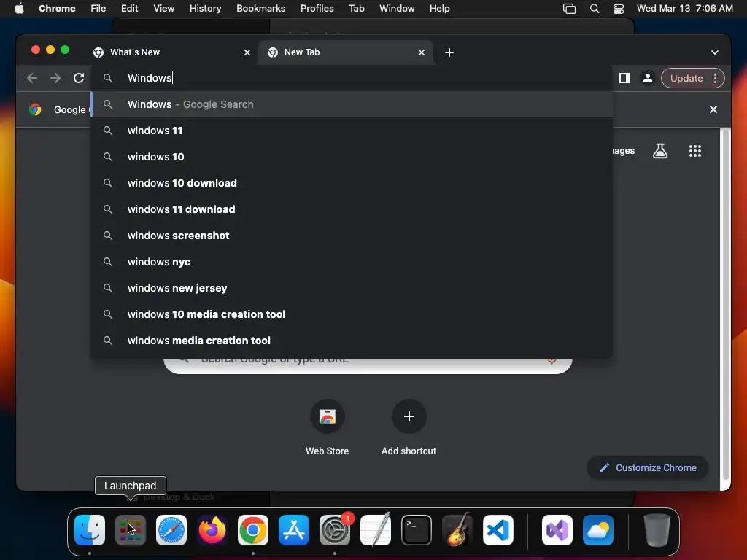This screenshot has width=747, height=560.
Task: Open the App Store dock icon
Action: 294,530
